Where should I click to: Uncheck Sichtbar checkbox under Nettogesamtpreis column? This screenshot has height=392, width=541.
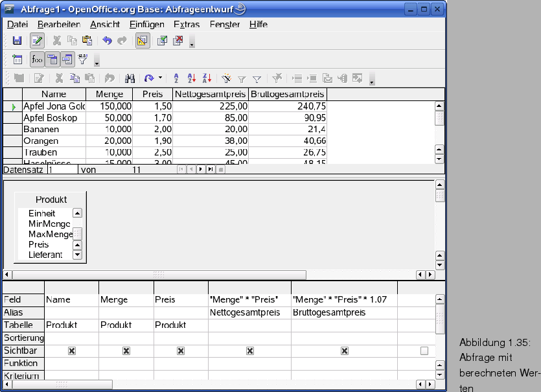tap(249, 351)
